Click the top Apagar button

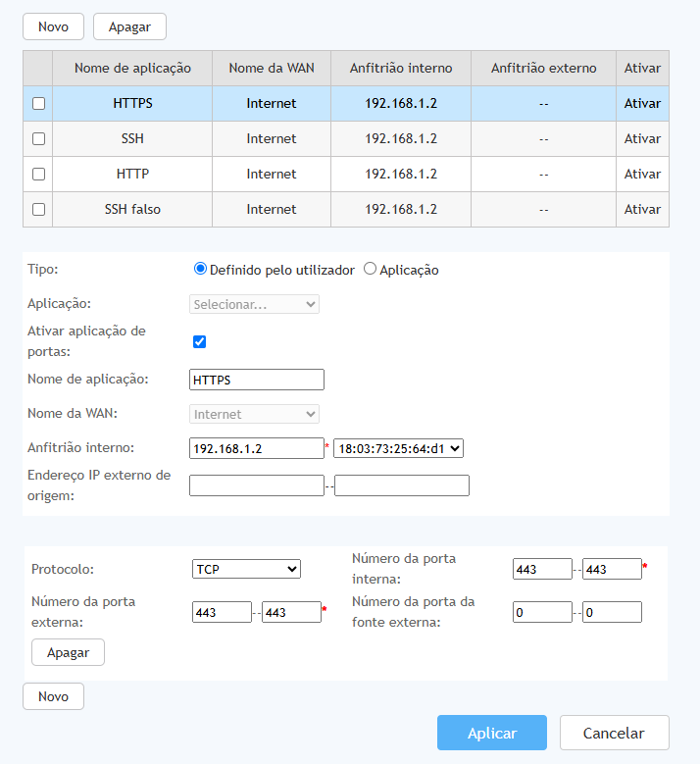coord(129,26)
